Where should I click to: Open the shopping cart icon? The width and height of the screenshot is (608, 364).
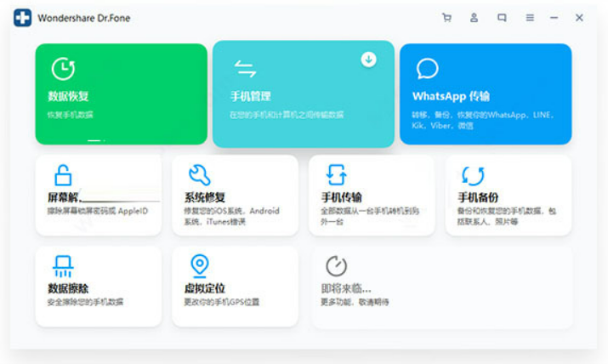click(x=446, y=18)
